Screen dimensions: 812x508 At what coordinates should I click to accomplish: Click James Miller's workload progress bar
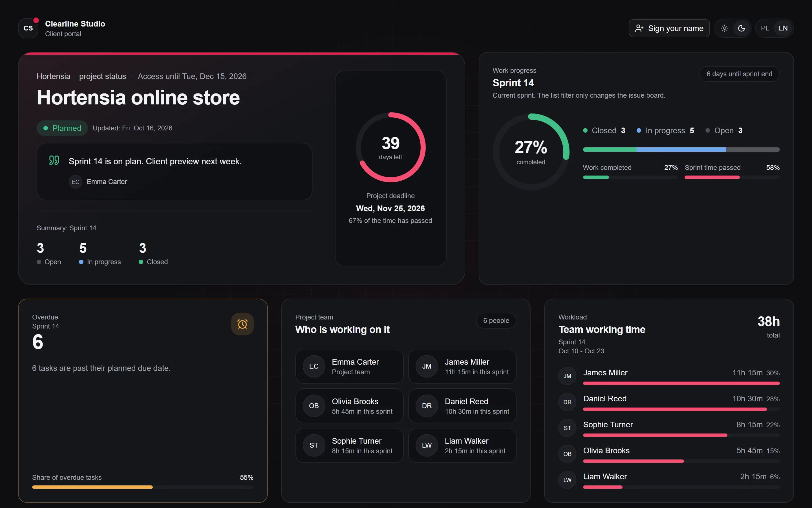[x=681, y=383]
